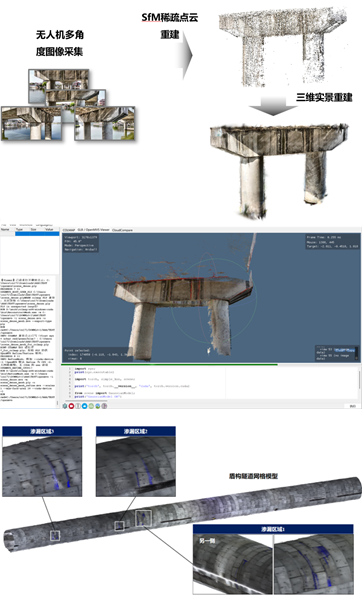Click the 'Navigation: Arcball' overlay text
The height and width of the screenshot is (595, 362).
click(81, 249)
